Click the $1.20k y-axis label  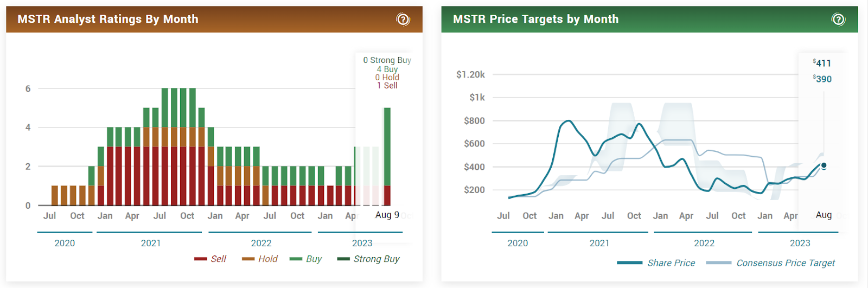(x=470, y=74)
